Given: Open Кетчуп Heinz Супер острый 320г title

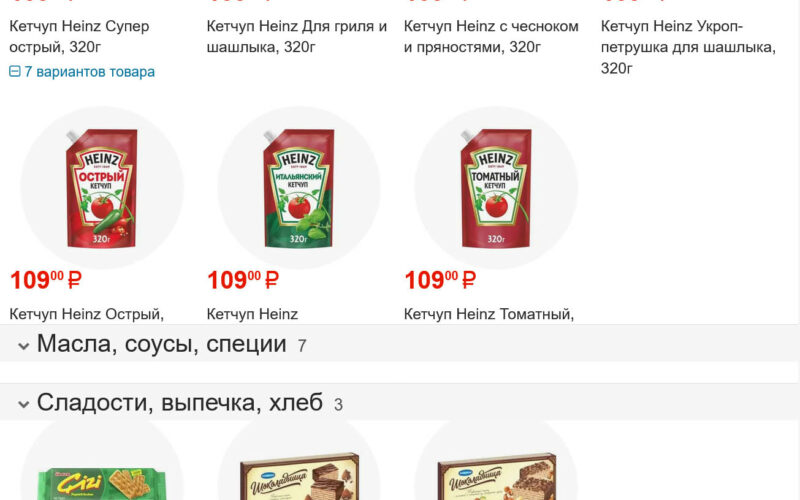Looking at the screenshot, I should [79, 37].
